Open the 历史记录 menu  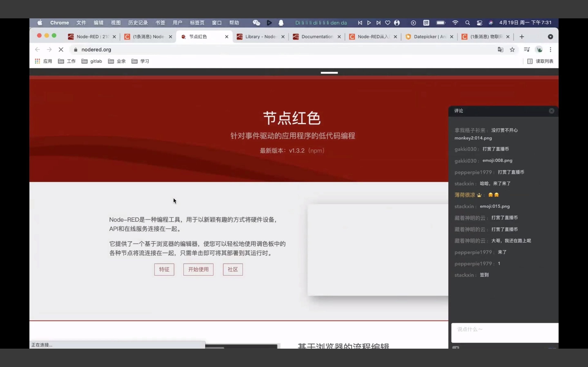coord(138,23)
